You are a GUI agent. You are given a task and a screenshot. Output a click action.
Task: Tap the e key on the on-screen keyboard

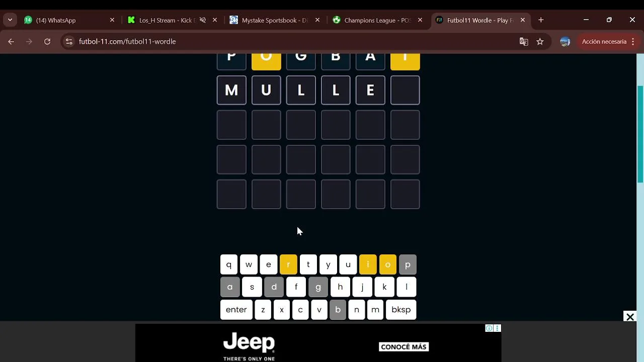coord(269,264)
